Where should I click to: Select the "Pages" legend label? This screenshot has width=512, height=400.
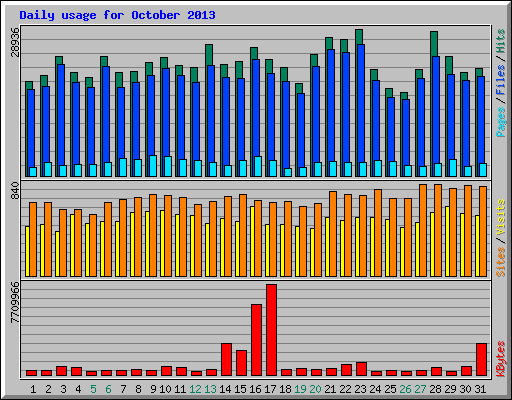coord(501,122)
